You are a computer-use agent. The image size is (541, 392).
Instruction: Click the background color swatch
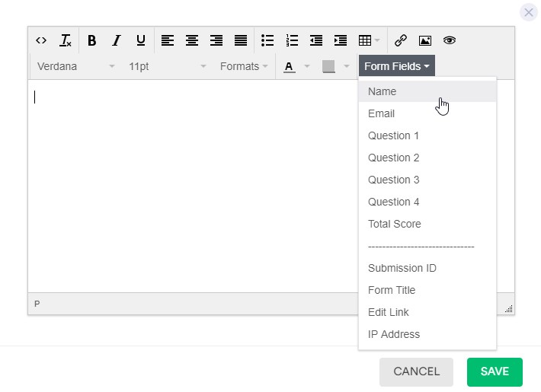pyautogui.click(x=328, y=66)
